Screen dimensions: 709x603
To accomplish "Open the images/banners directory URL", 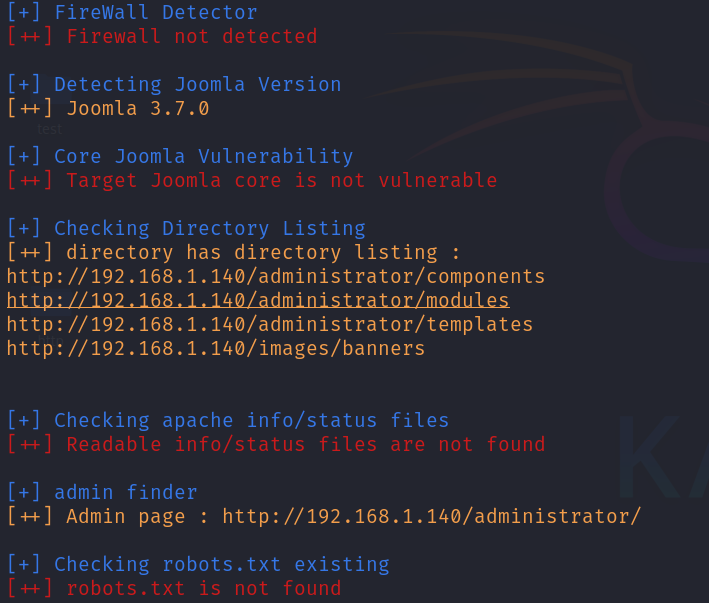I will pos(216,349).
